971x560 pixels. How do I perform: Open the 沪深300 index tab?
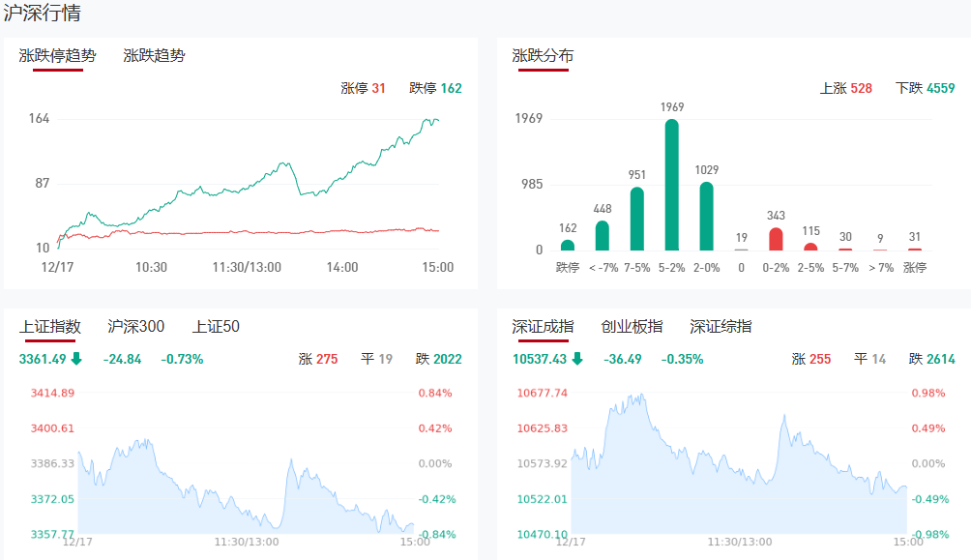pos(135,326)
